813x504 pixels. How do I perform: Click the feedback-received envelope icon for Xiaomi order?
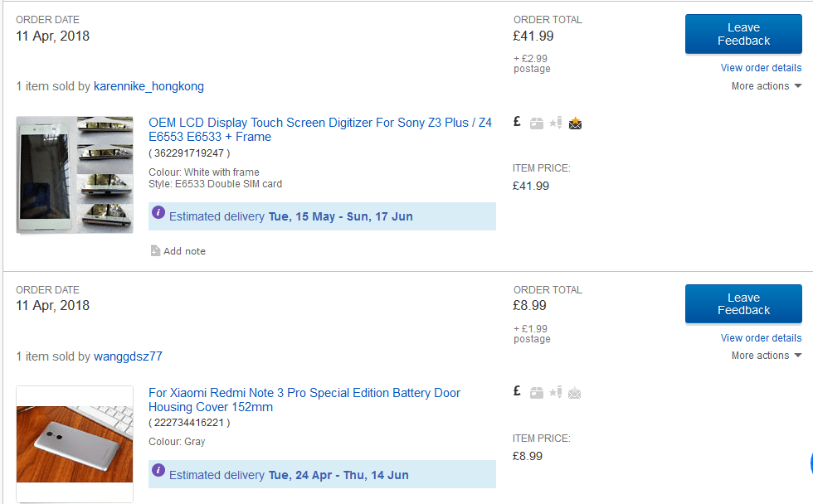pyautogui.click(x=575, y=393)
